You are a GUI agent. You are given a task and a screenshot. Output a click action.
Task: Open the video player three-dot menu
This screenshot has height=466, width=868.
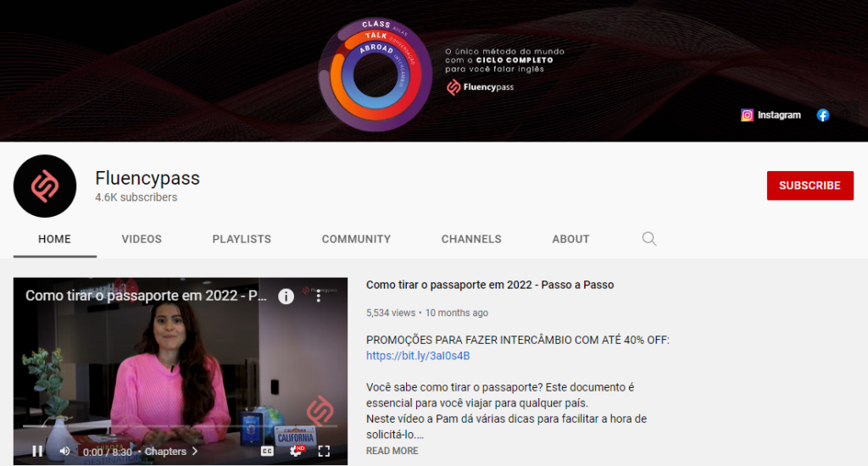(x=319, y=297)
